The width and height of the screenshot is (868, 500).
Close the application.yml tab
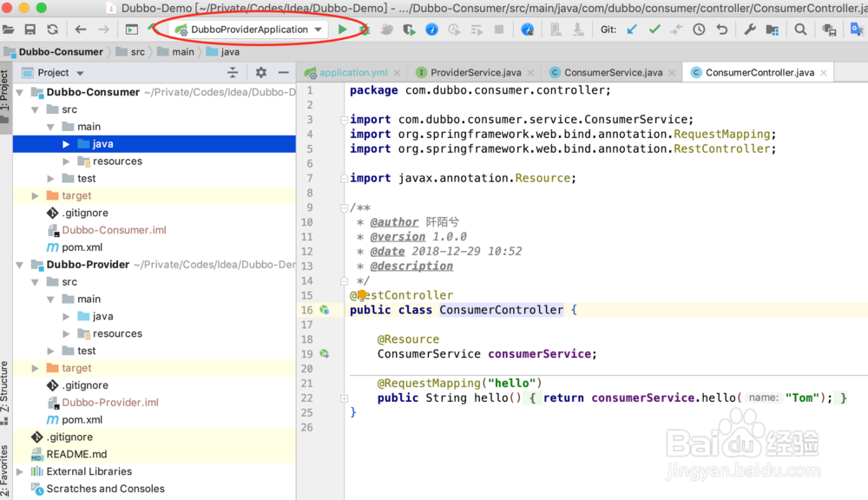pyautogui.click(x=397, y=73)
